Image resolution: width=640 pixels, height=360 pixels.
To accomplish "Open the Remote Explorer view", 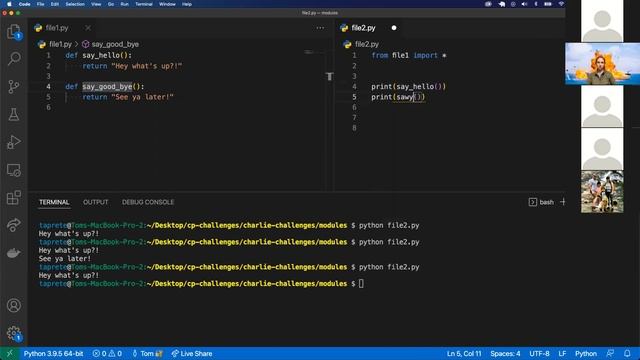I will click(14, 170).
